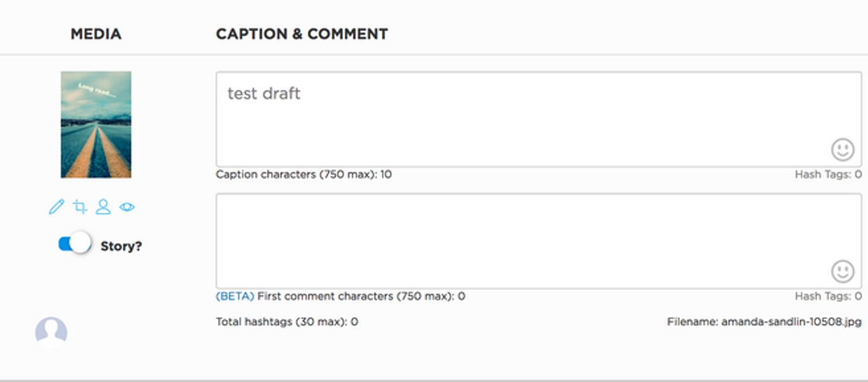Open the pencil edit tool under the image
The height and width of the screenshot is (382, 868).
coord(56,207)
